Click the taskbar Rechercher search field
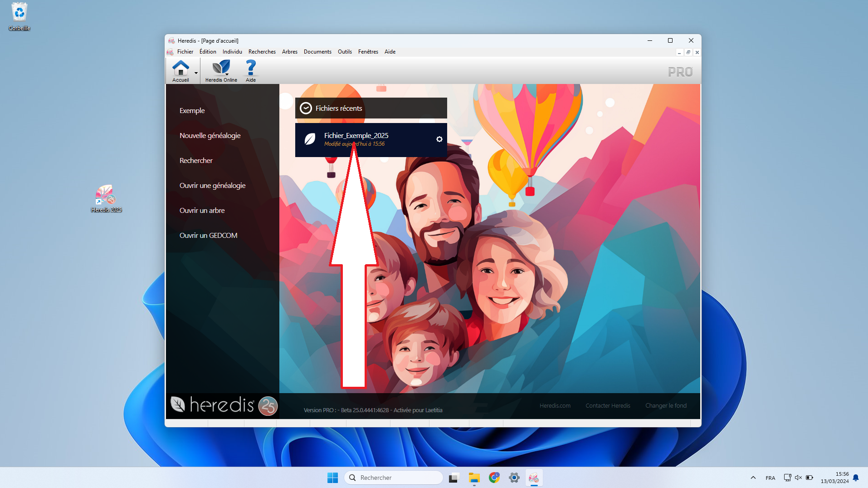Viewport: 868px width, 488px height. click(x=395, y=478)
